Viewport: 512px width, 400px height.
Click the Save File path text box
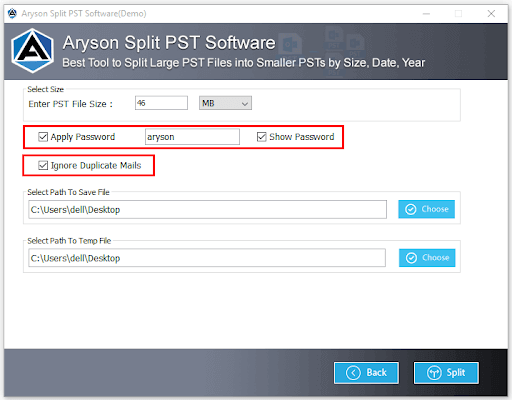click(207, 209)
